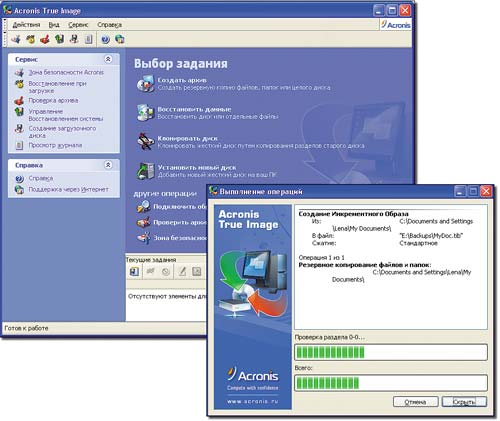This screenshot has height=421, width=500.
Task: Open Зона безопасности Acronis sidebar link
Action: (x=66, y=72)
